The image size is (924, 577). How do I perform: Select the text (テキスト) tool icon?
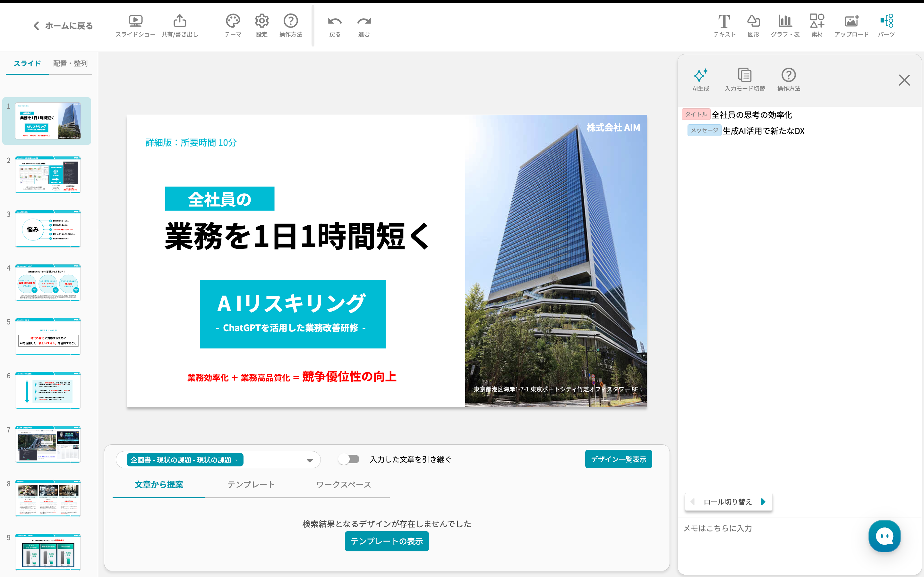pyautogui.click(x=724, y=22)
